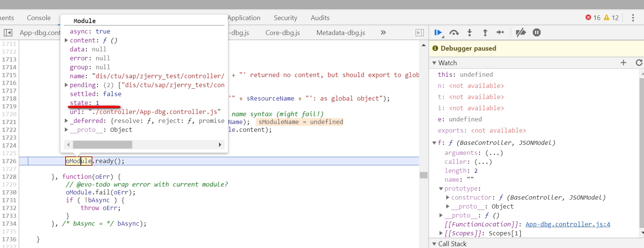Image resolution: width=644 pixels, height=248 pixels.
Task: Expand __proto__: ƒ () in watch
Action: point(441,215)
